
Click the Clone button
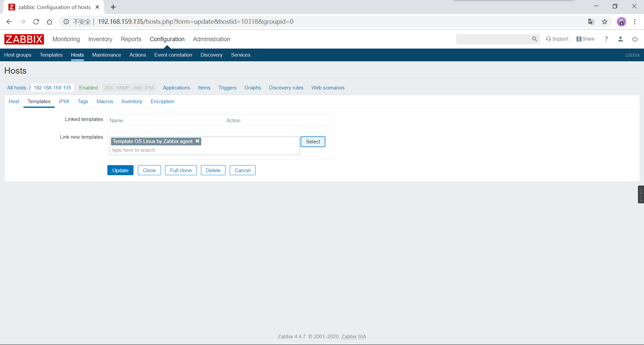point(149,170)
